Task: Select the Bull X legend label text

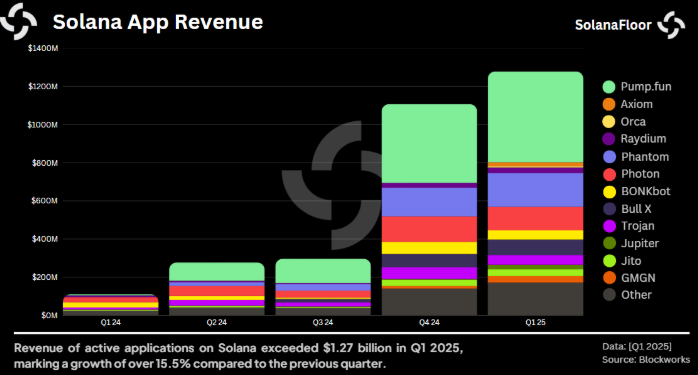Action: click(636, 209)
